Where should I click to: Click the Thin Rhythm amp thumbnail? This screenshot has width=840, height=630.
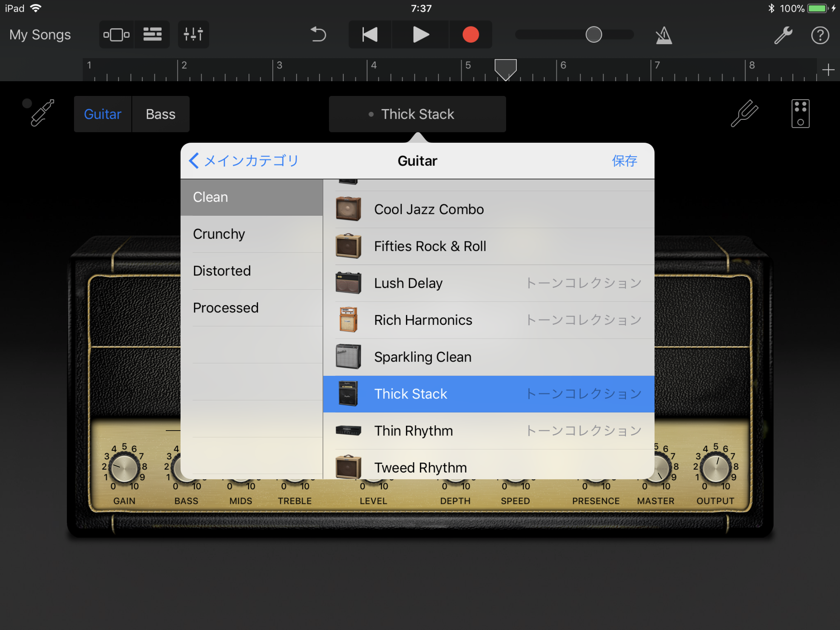[x=348, y=430]
